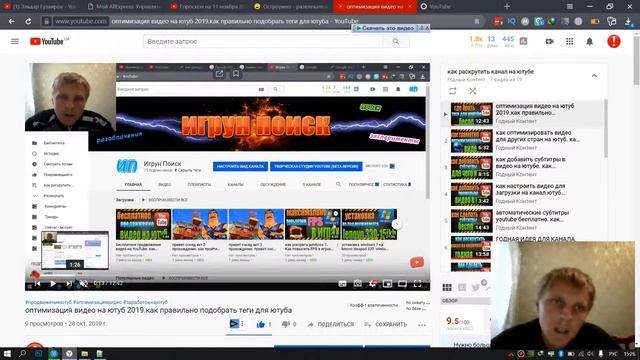The image size is (640, 360).
Task: Enter fullscreen mode
Action: (x=417, y=283)
